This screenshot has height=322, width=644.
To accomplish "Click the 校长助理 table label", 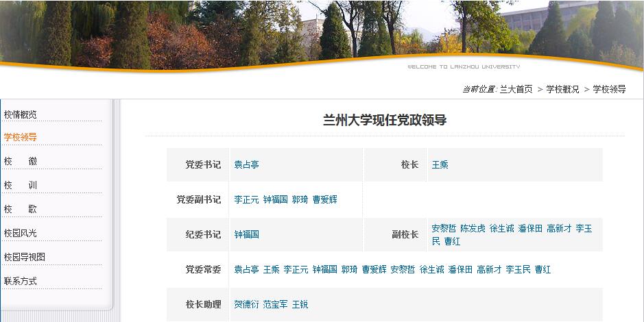I will click(203, 304).
